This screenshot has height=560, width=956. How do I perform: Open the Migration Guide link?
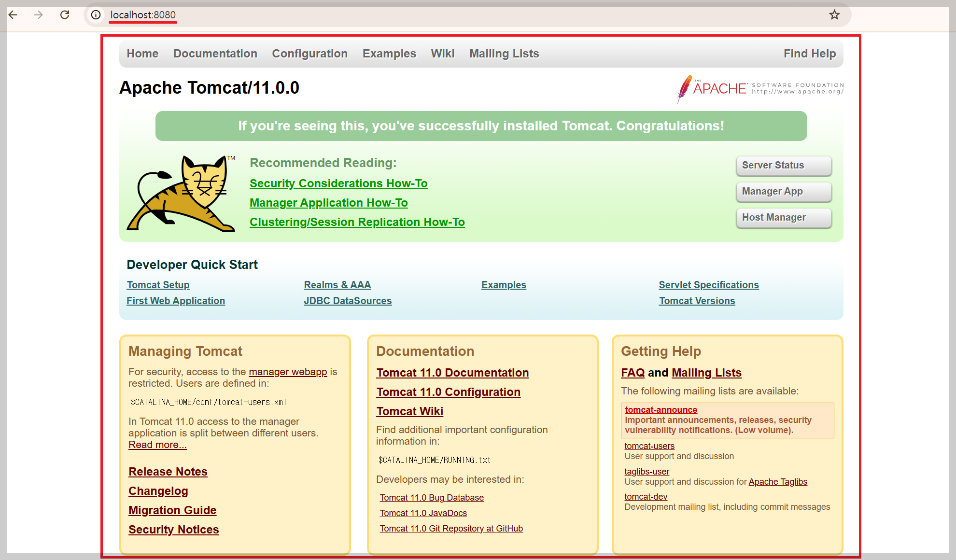(172, 510)
